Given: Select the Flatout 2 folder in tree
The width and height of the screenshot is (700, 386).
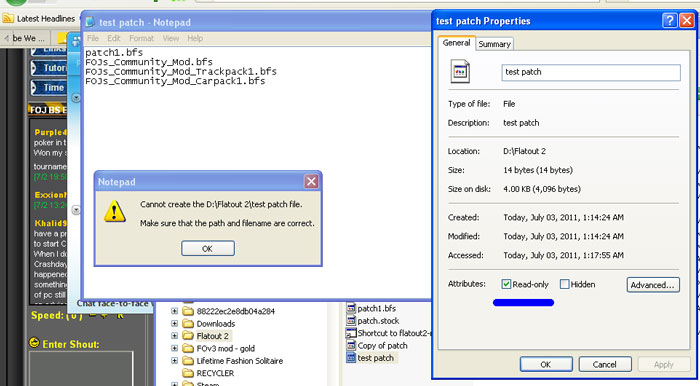Looking at the screenshot, I should coord(212,336).
